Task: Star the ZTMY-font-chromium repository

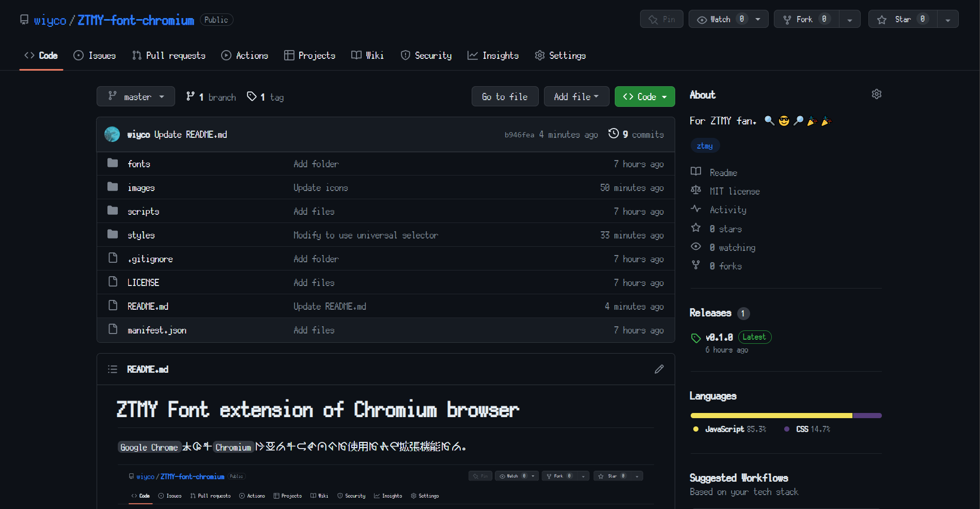Action: tap(903, 19)
